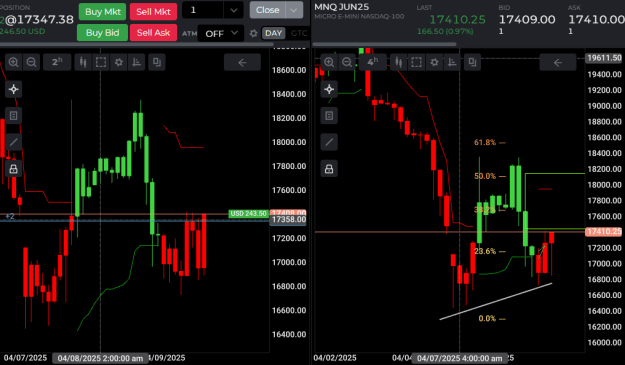Click the ask price 17410.00

point(596,20)
